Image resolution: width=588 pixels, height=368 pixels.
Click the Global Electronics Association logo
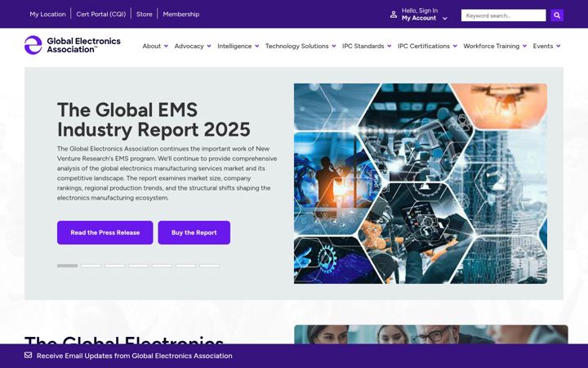pyautogui.click(x=73, y=45)
